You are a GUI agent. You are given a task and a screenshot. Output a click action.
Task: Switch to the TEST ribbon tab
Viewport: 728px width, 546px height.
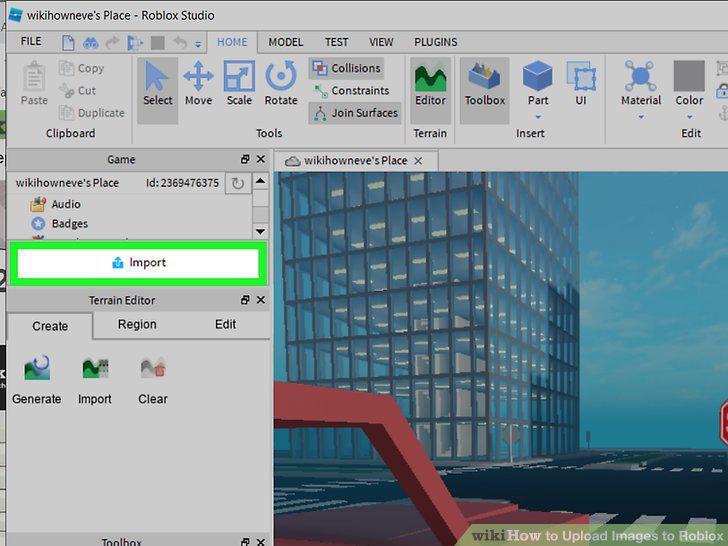[337, 42]
